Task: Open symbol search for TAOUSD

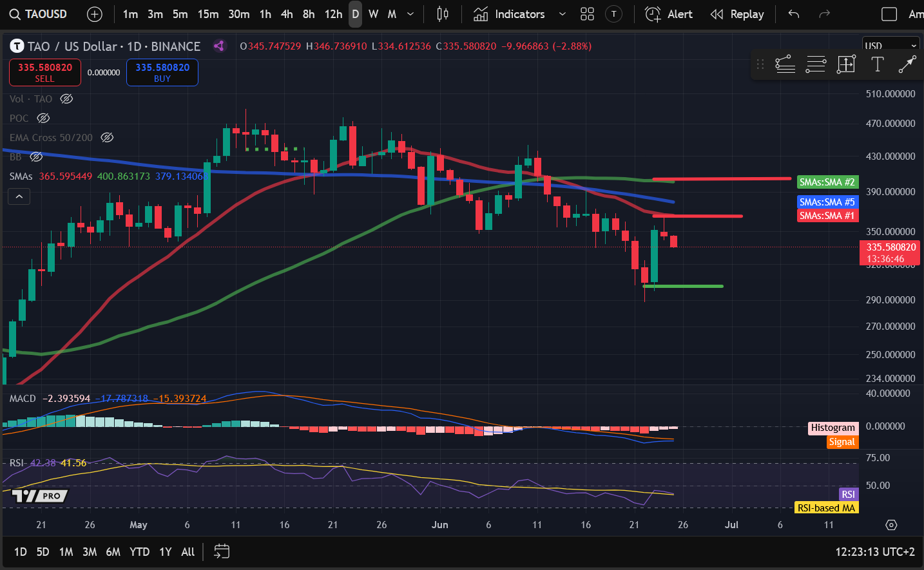Action: point(38,14)
